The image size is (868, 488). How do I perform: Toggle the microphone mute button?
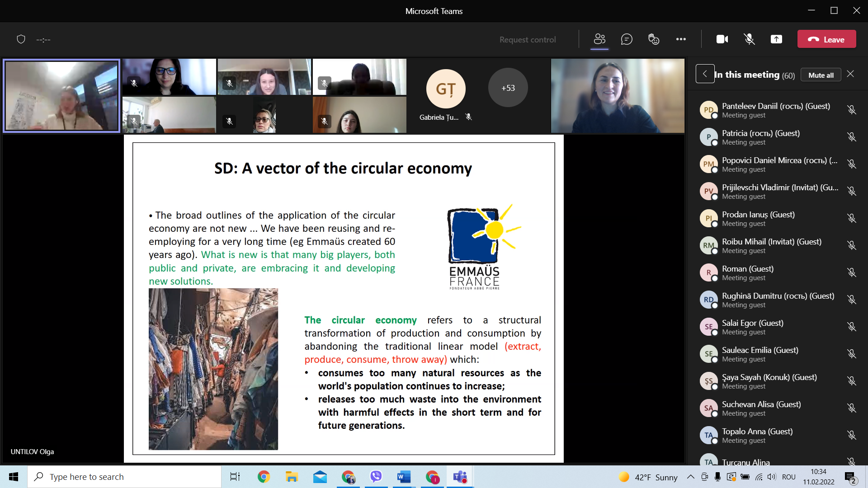tap(749, 39)
